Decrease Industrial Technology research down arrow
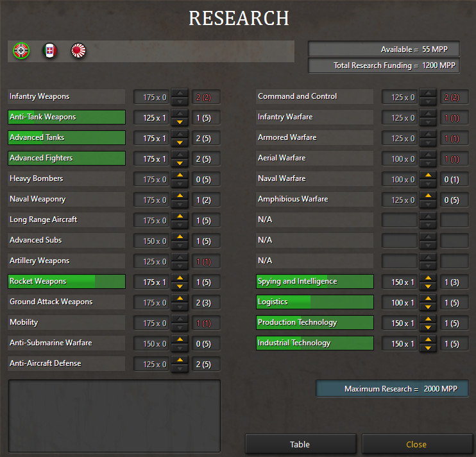Screen dimensions: 476x457 point(428,348)
